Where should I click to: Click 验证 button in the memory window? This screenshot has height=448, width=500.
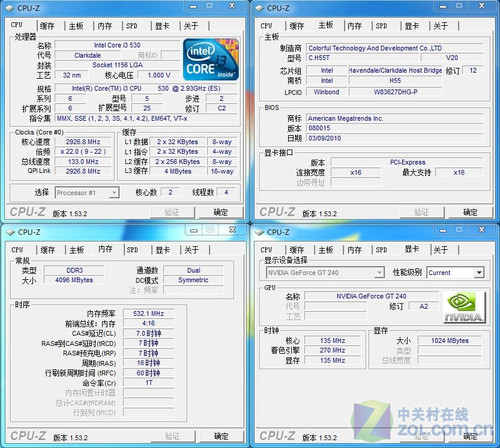coord(172,436)
